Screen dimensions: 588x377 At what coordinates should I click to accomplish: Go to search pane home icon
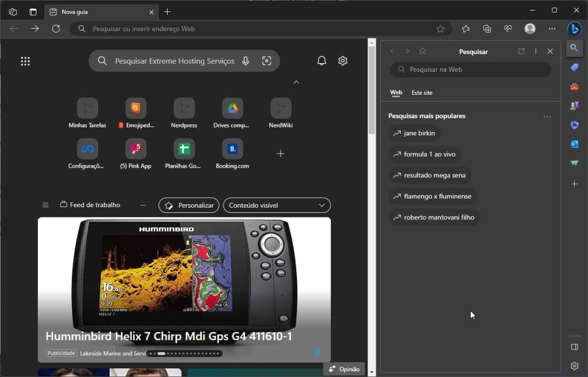423,51
